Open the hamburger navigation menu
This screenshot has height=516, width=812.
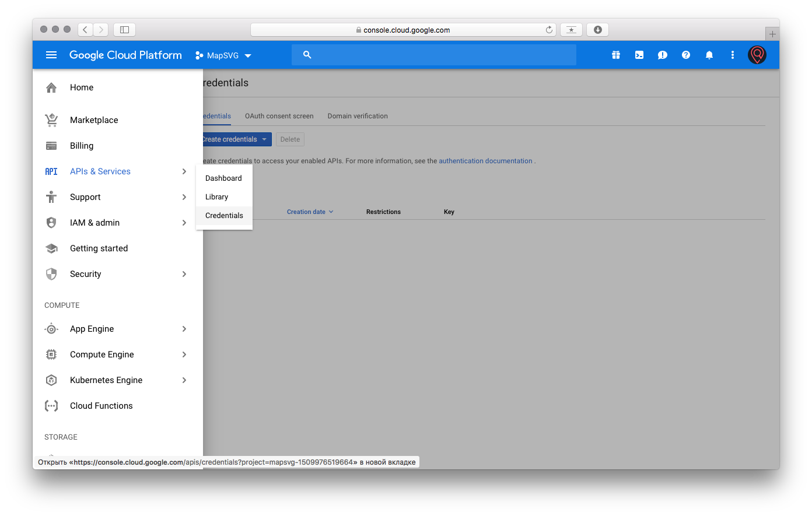coord(51,55)
